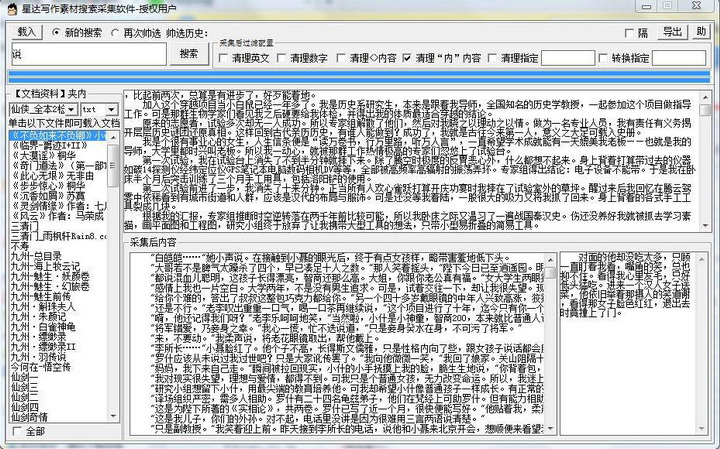
Task: Click file list scrollbar up arrow
Action: 113,137
